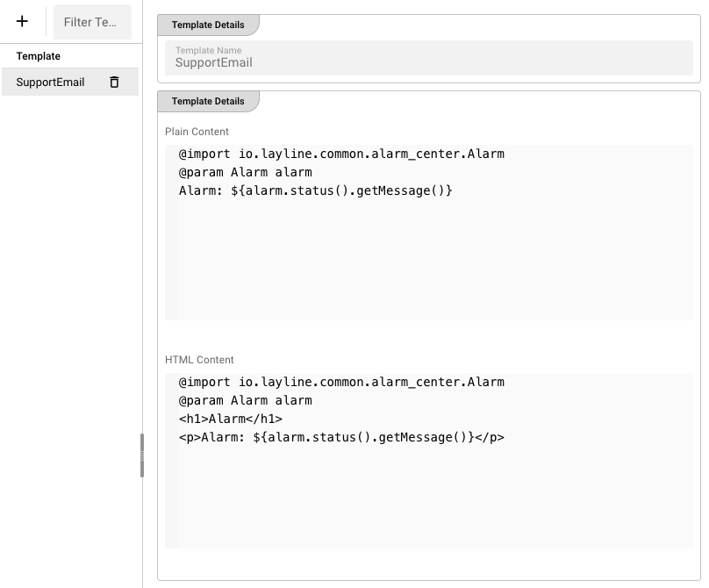Click the panel splitter handle

(x=142, y=455)
